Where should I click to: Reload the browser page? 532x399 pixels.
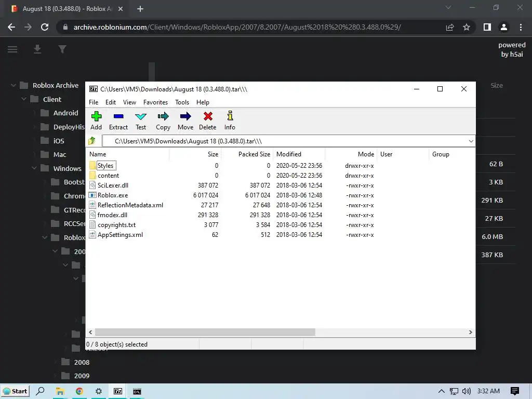click(x=45, y=27)
